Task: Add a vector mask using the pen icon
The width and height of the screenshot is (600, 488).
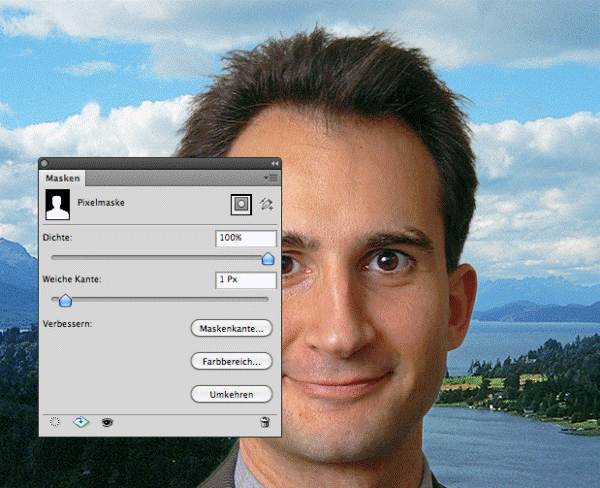Action: [x=266, y=204]
